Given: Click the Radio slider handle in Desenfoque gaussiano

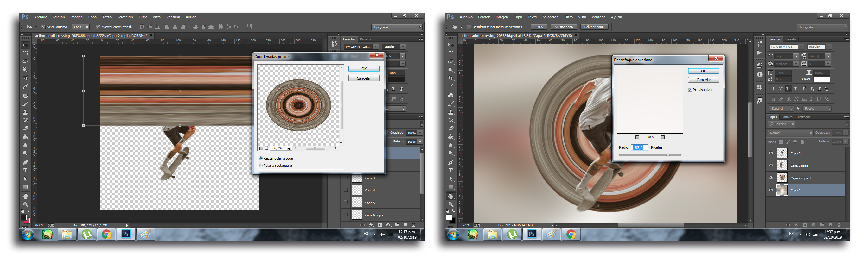Looking at the screenshot, I should click(668, 154).
